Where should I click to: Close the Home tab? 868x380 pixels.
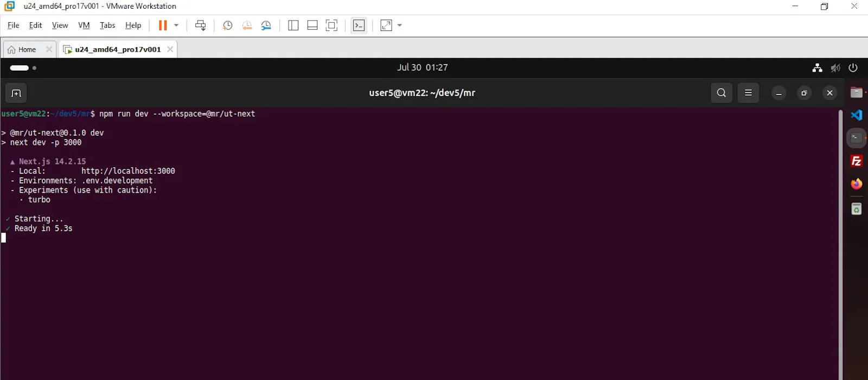[49, 49]
